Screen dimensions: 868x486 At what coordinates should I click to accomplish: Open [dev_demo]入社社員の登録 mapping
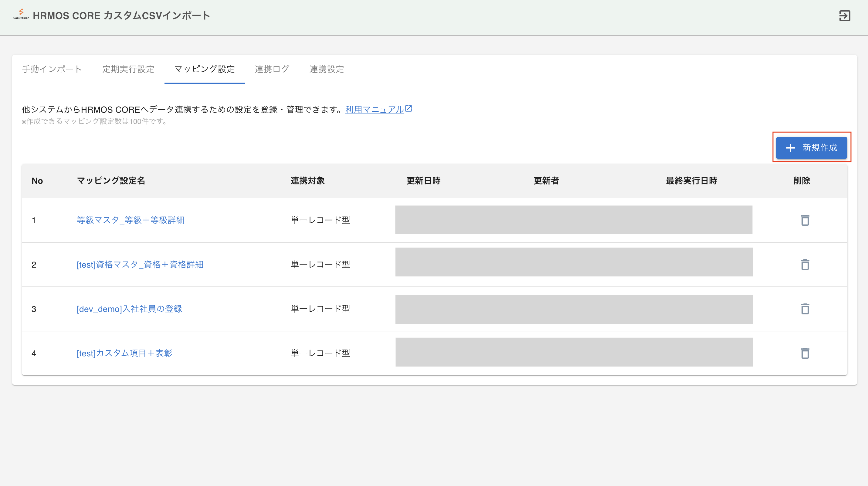point(129,309)
